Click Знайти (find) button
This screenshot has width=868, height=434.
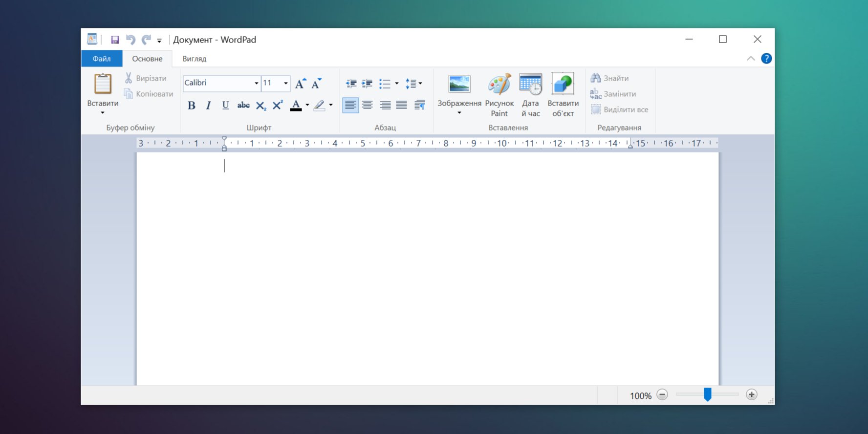[x=609, y=78]
